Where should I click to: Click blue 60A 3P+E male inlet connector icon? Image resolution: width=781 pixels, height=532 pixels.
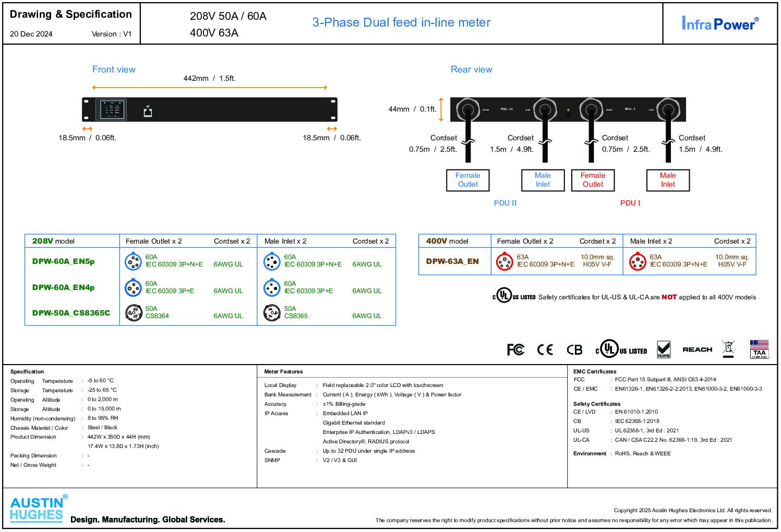pyautogui.click(x=272, y=287)
